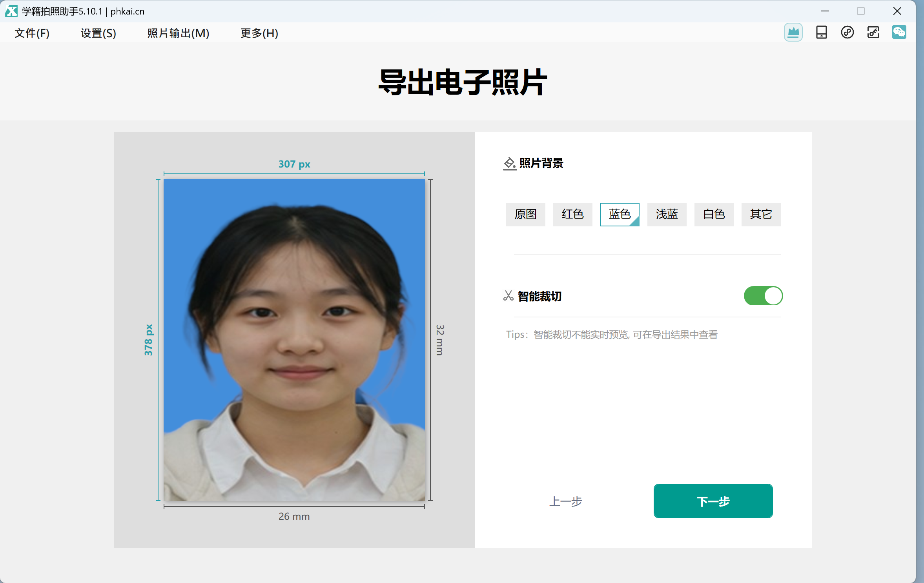Click the scissors smart crop icon
This screenshot has height=583, width=924.
508,296
